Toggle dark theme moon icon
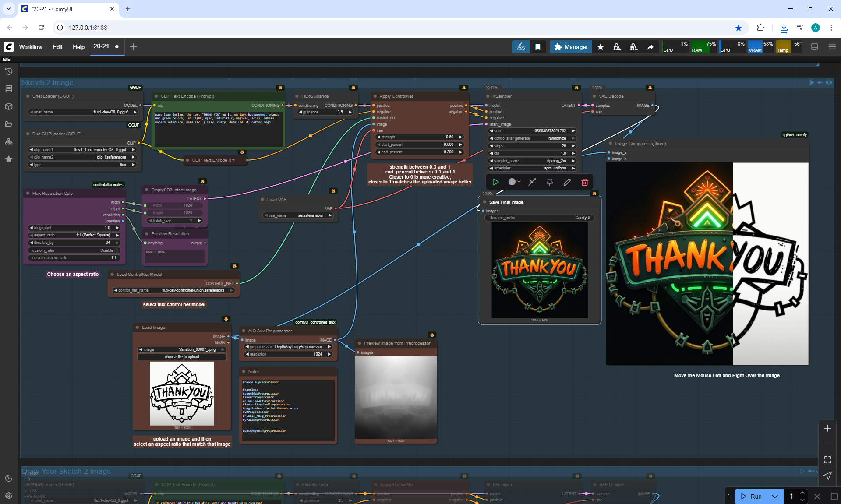Screen dimensions: 841x504 tap(8, 478)
